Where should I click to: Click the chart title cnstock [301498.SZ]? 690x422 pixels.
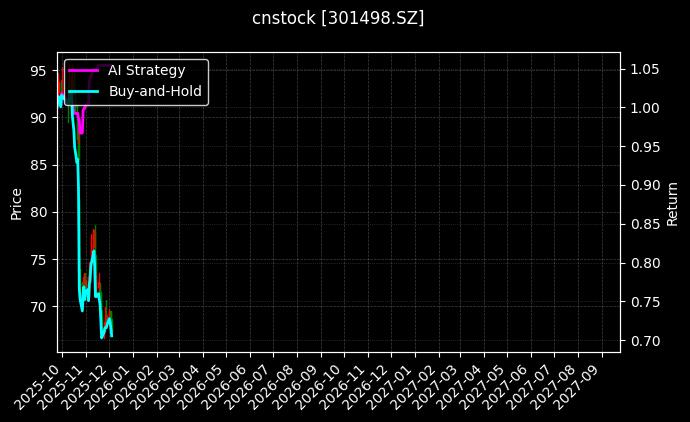point(338,18)
